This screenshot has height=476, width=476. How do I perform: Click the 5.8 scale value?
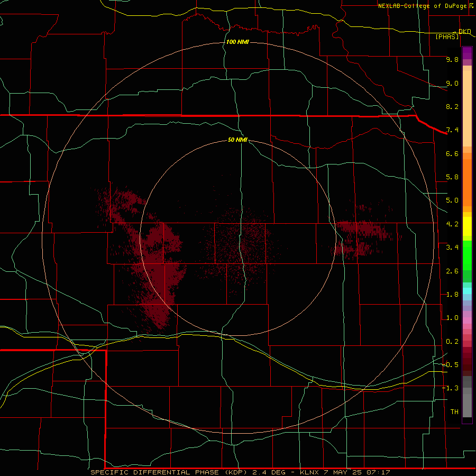pyautogui.click(x=452, y=177)
